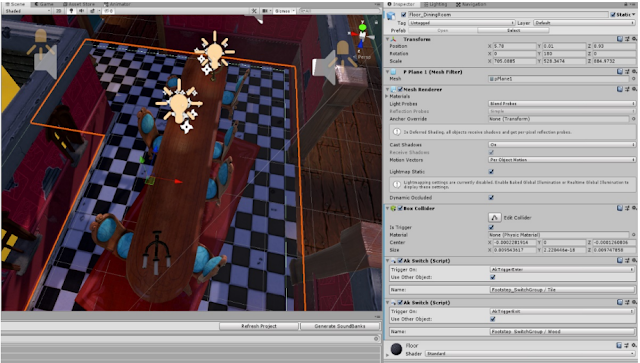Open Light Probes Blend Probes dropdown
Image resolution: width=640 pixels, height=363 pixels.
(562, 104)
